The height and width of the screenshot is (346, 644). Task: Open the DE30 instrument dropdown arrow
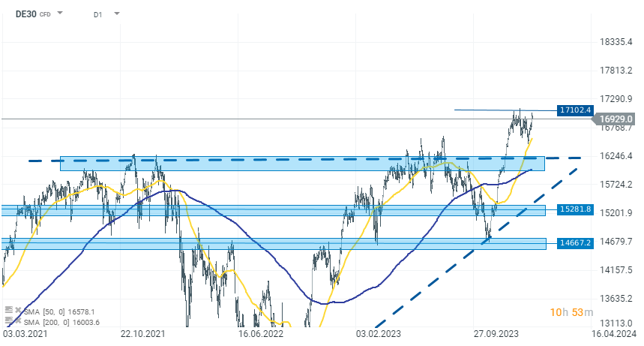point(60,14)
